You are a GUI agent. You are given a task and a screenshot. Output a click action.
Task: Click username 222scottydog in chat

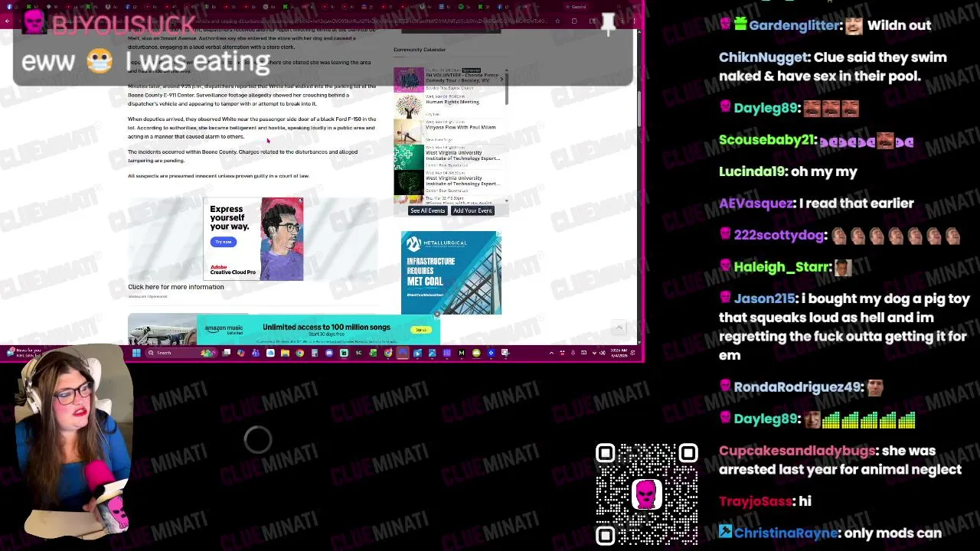tap(779, 235)
